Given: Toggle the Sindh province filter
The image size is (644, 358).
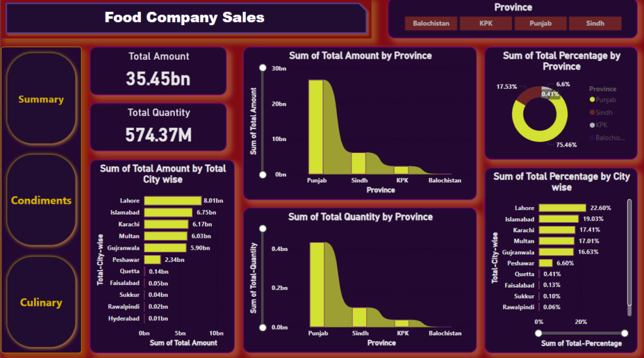Looking at the screenshot, I should click(x=594, y=23).
